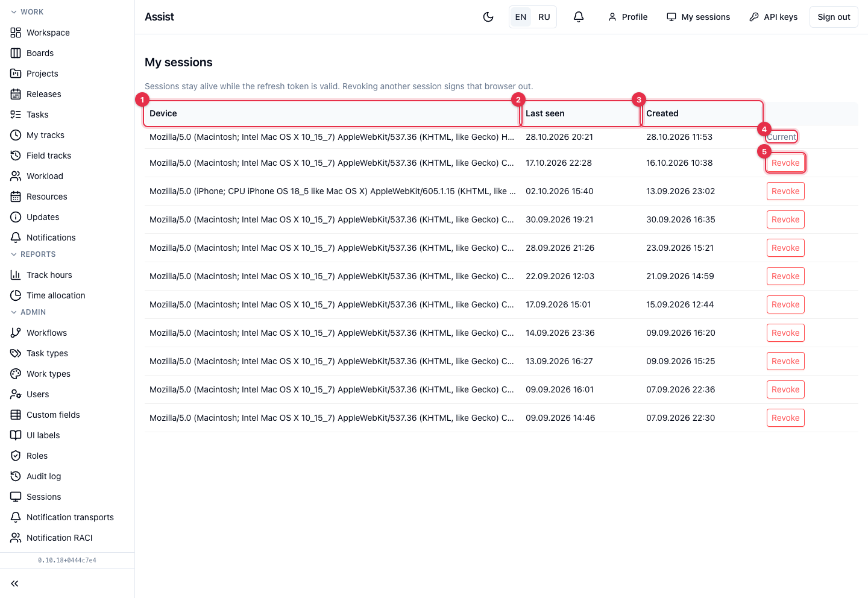
Task: Revoke session created 16.10.2026 10:38
Action: click(x=785, y=163)
